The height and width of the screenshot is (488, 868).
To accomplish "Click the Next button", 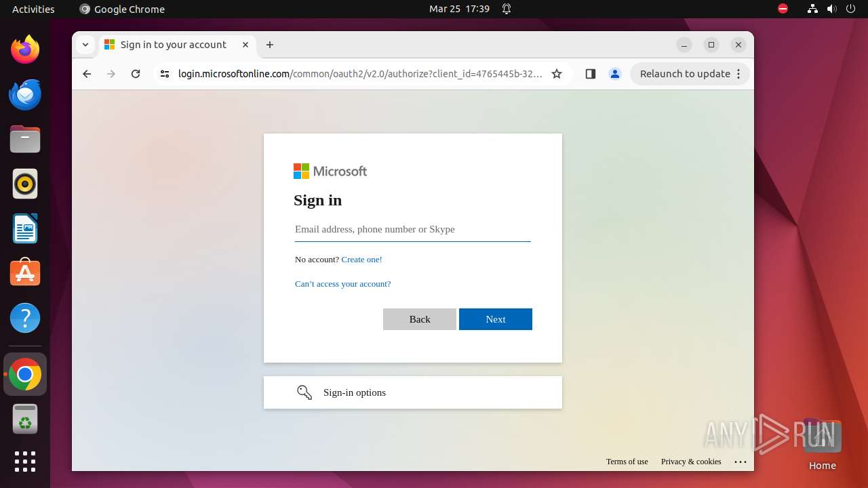I will click(496, 319).
